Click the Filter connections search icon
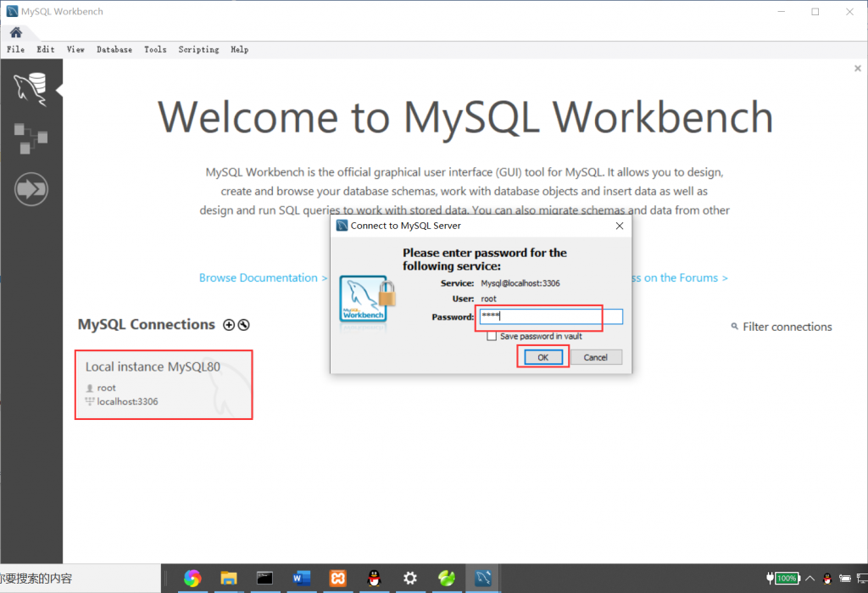The height and width of the screenshot is (593, 868). 735,327
